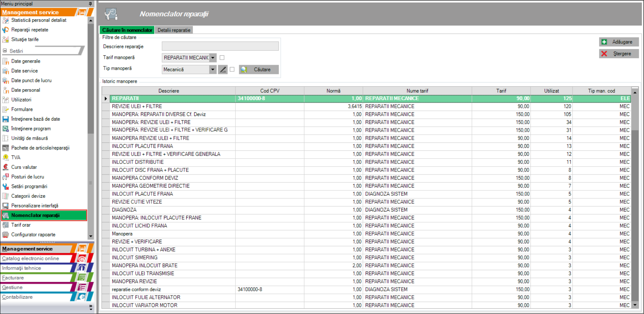
Task: Click the Situație tarife icon
Action: (5, 40)
